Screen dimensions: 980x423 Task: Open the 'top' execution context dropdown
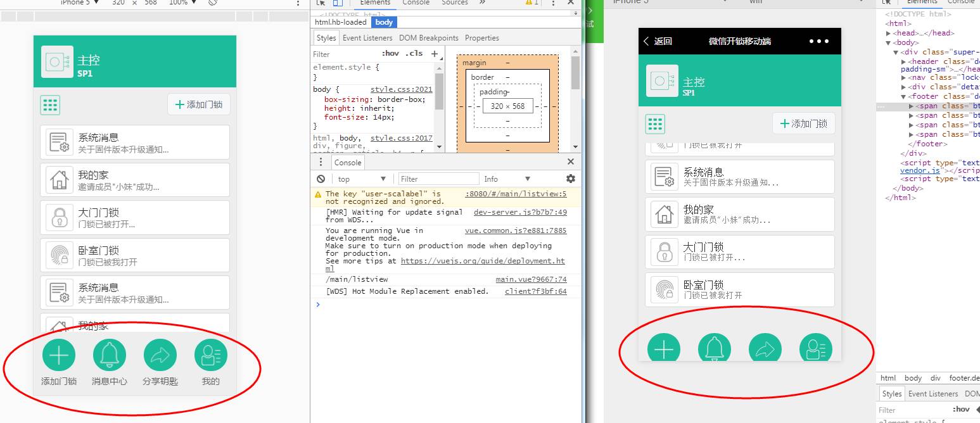360,179
